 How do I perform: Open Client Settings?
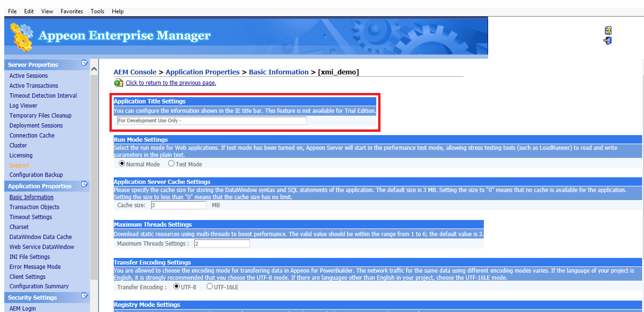pyautogui.click(x=27, y=277)
